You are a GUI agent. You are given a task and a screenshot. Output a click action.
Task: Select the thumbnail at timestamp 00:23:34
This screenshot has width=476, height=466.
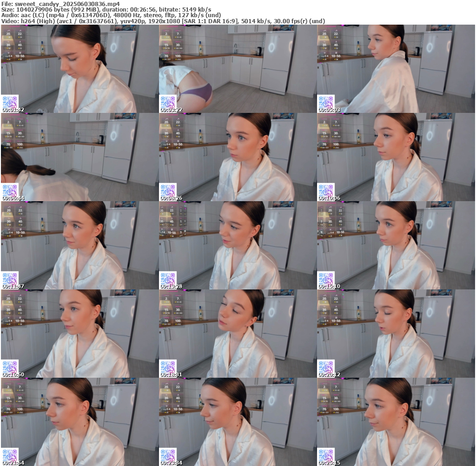[238, 422]
